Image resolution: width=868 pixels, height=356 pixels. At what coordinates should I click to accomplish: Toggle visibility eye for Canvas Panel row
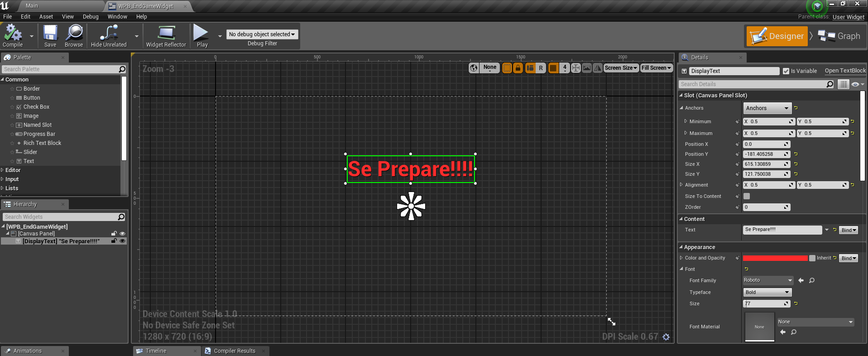[122, 234]
